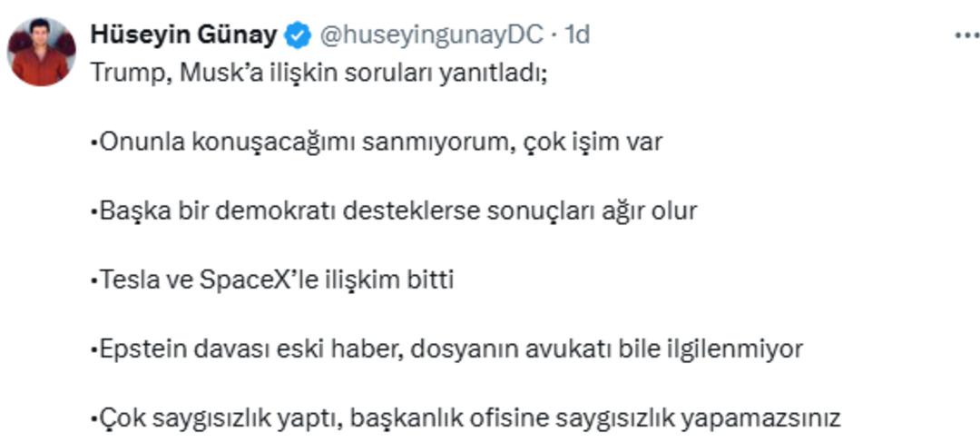Viewport: 980px width, 442px height.
Task: Click the line about Başka bir demokratı
Action: (x=394, y=211)
